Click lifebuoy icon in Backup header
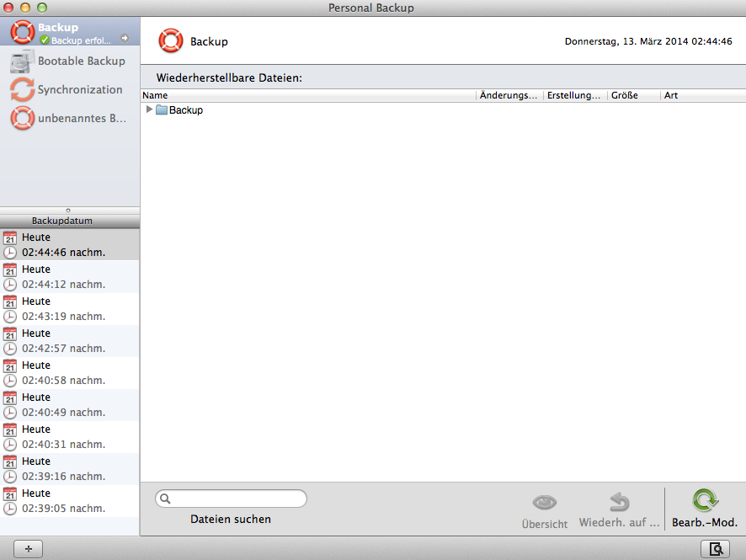The height and width of the screenshot is (560, 746). (x=171, y=41)
